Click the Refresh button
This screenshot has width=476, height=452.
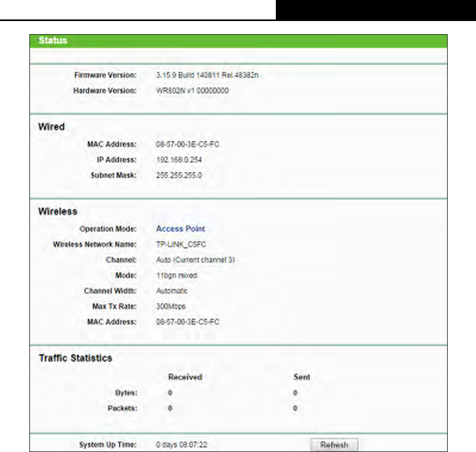point(334,445)
